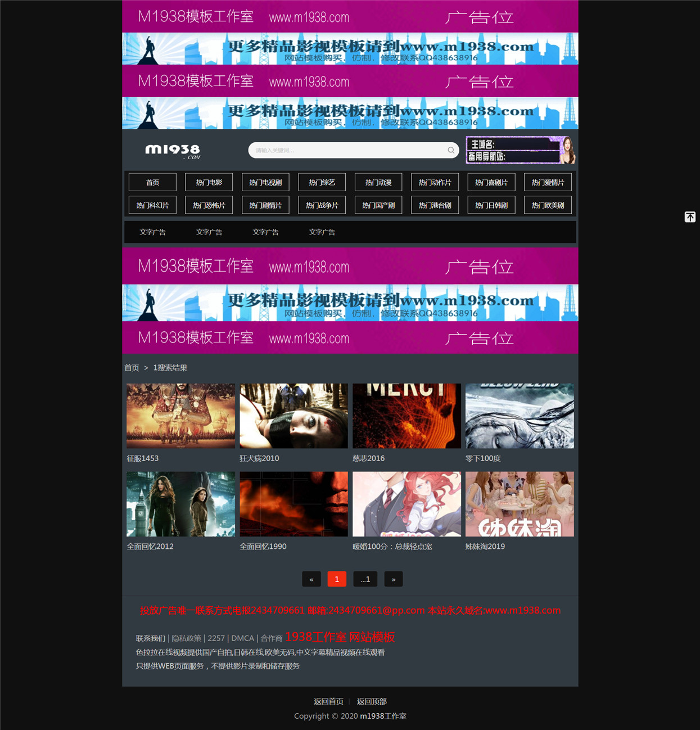The height and width of the screenshot is (730, 700).
Task: Open the 热门电影 category
Action: click(x=209, y=182)
